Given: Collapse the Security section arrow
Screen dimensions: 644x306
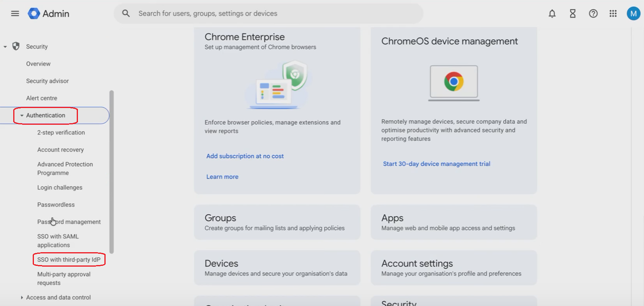Looking at the screenshot, I should pyautogui.click(x=5, y=47).
